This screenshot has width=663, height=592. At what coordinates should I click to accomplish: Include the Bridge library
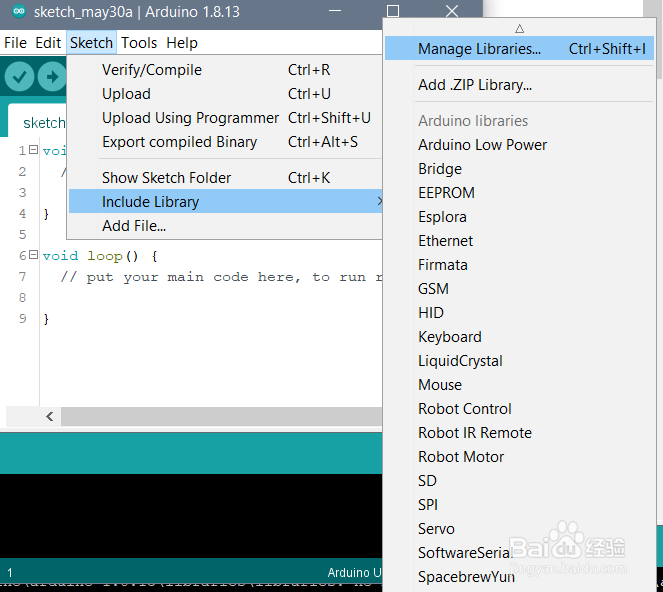(x=519, y=169)
